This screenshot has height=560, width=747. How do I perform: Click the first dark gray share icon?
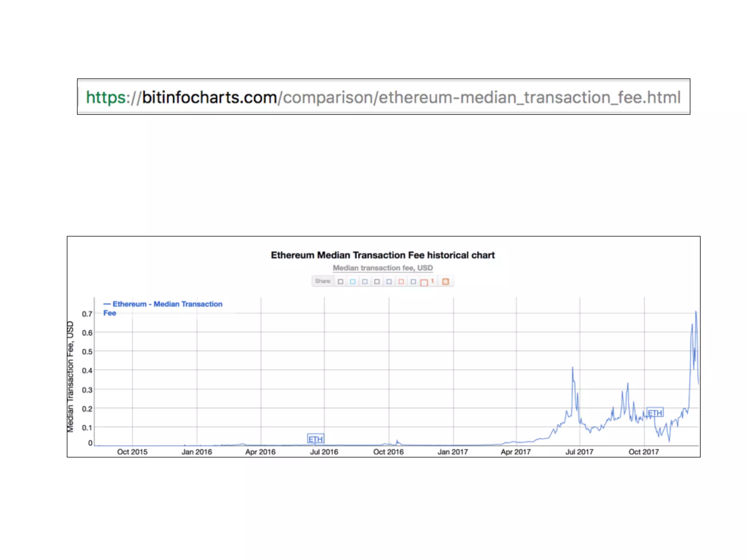point(340,281)
